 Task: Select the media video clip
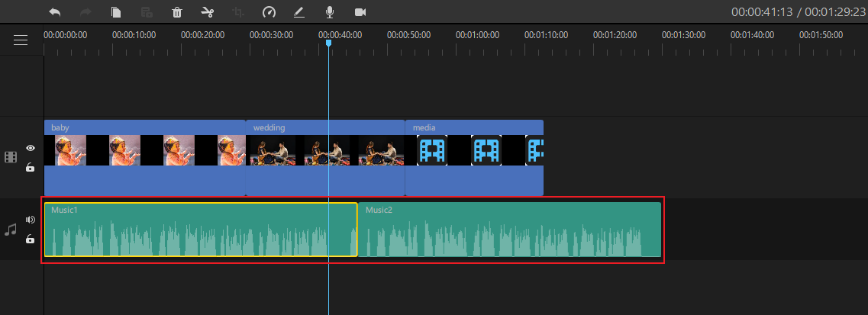coord(474,157)
